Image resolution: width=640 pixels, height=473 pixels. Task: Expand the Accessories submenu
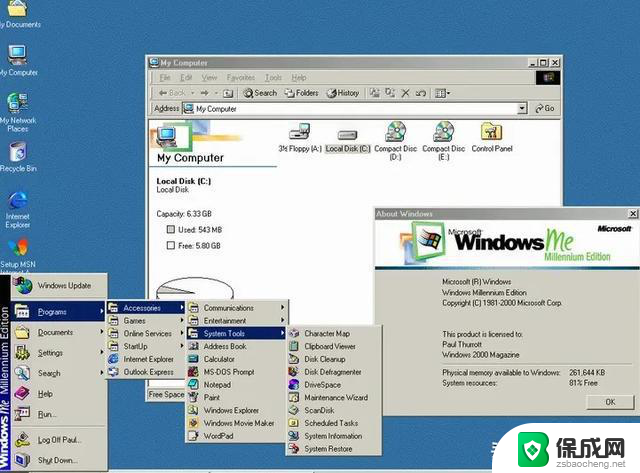[146, 308]
